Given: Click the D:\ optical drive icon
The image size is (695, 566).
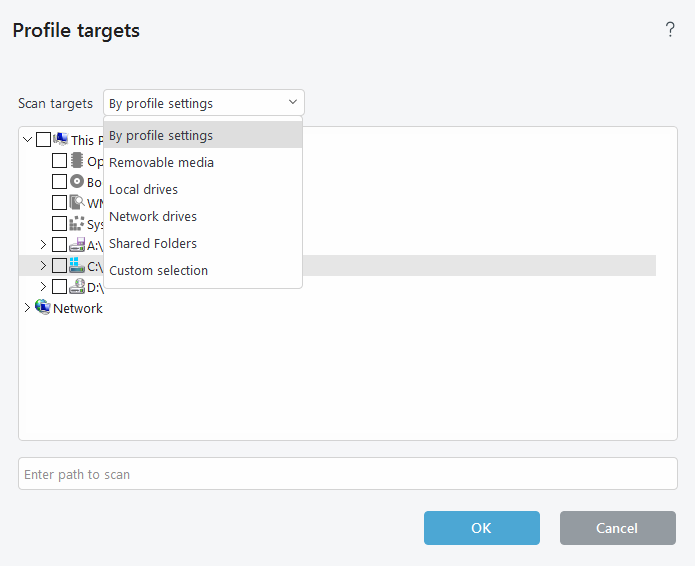Looking at the screenshot, I should [77, 287].
